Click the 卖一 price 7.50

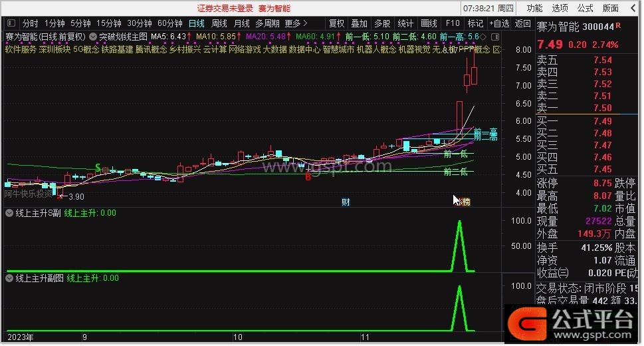coord(603,108)
